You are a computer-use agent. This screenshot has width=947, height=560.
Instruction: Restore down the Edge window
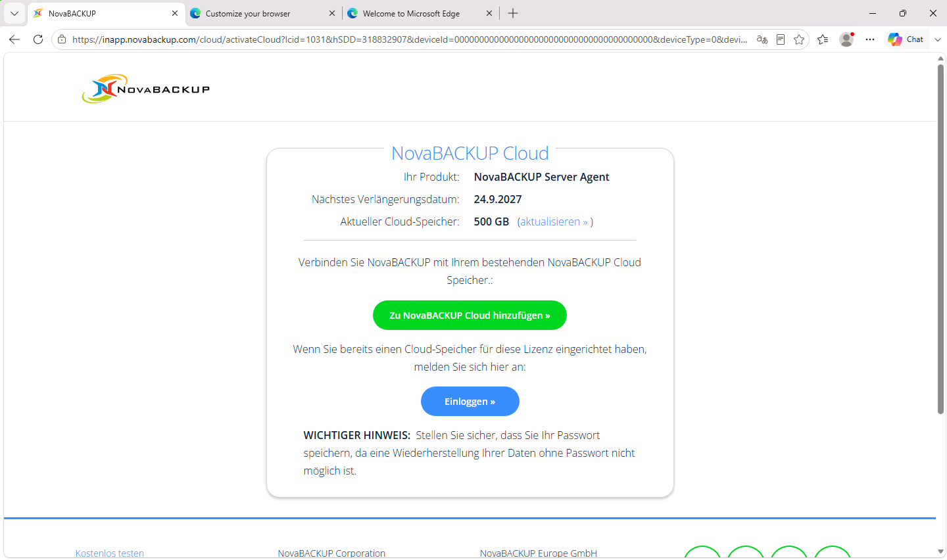(x=903, y=13)
